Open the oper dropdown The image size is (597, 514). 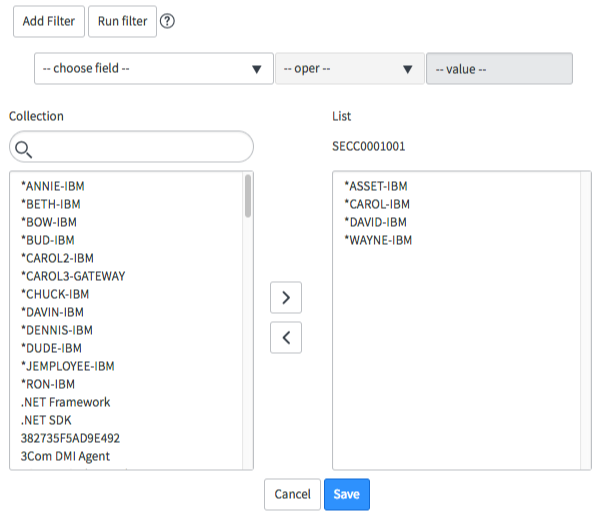coord(350,69)
